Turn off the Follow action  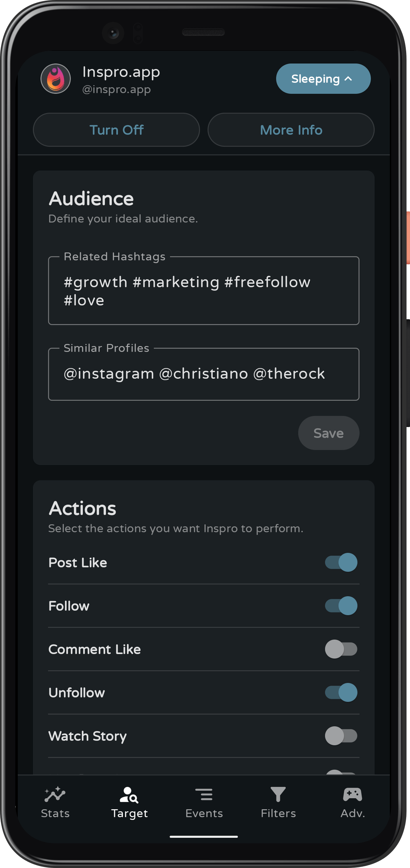(341, 606)
